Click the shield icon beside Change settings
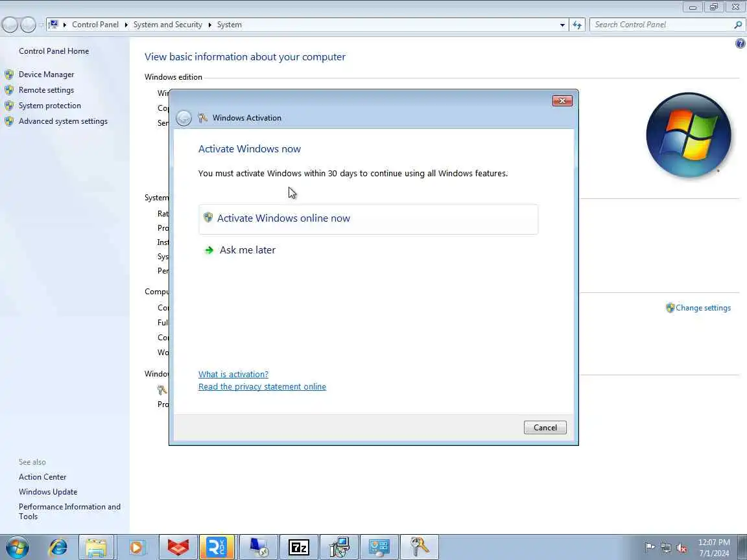The image size is (747, 560). tap(670, 308)
